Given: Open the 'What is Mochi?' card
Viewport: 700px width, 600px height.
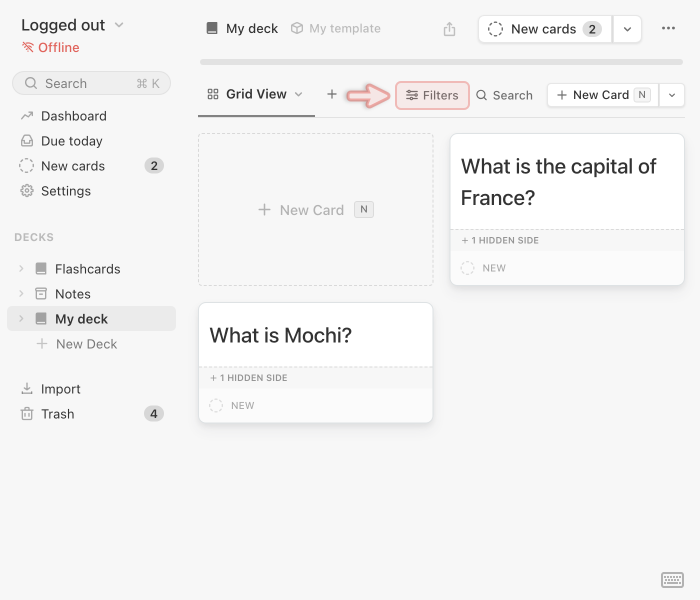Looking at the screenshot, I should (315, 336).
